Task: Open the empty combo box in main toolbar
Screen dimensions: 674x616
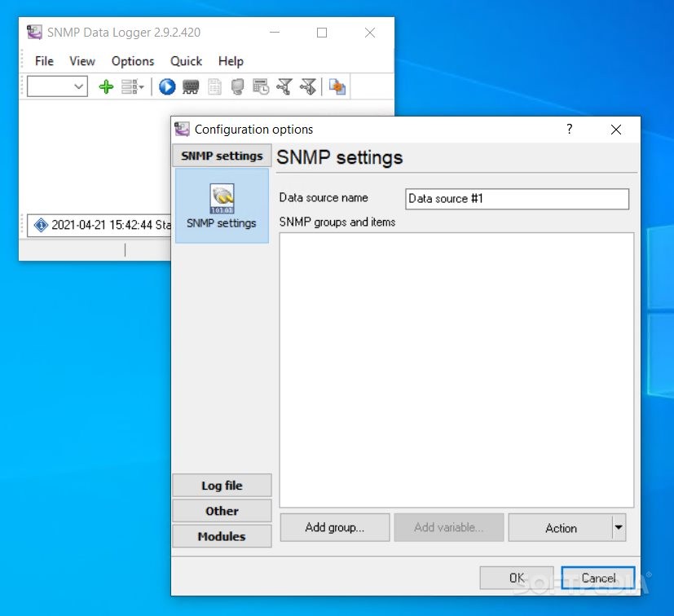Action: click(x=57, y=86)
